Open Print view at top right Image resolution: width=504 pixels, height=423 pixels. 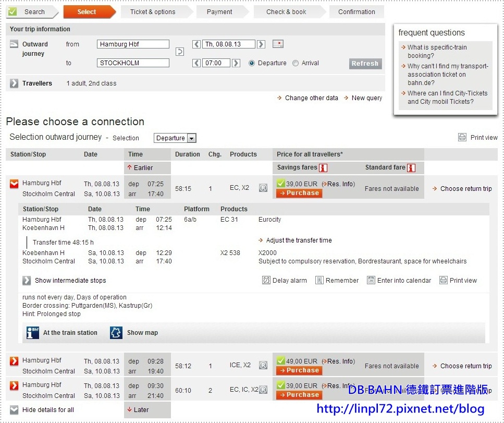pos(478,138)
